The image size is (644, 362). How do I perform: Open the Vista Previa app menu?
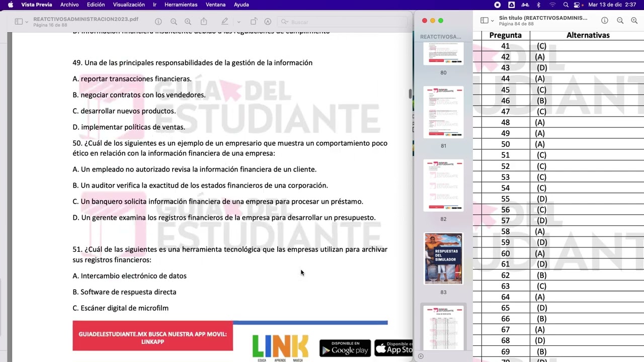pos(36,5)
